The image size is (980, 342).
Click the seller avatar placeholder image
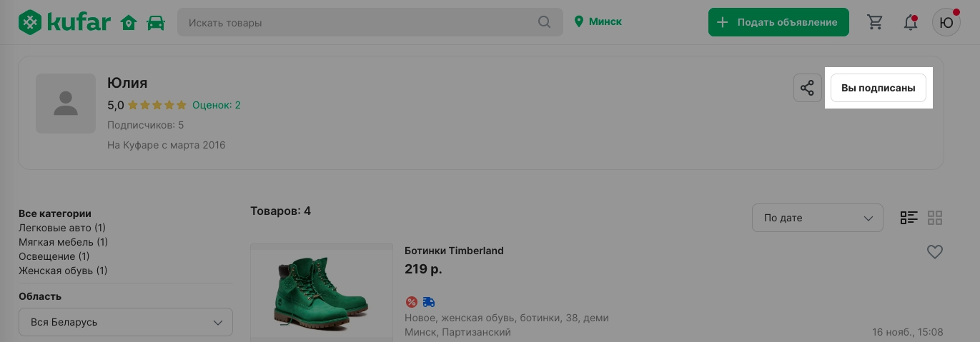pos(66,104)
